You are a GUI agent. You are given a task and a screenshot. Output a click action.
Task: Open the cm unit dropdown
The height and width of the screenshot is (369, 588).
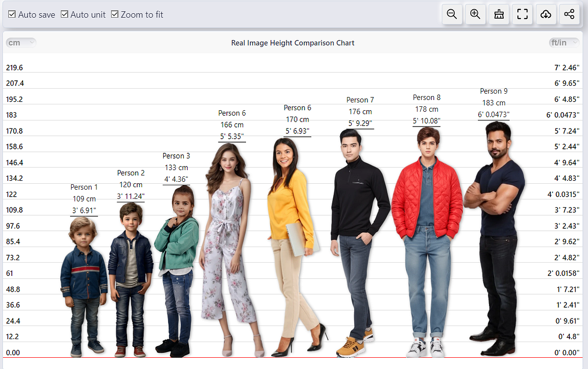click(x=21, y=43)
